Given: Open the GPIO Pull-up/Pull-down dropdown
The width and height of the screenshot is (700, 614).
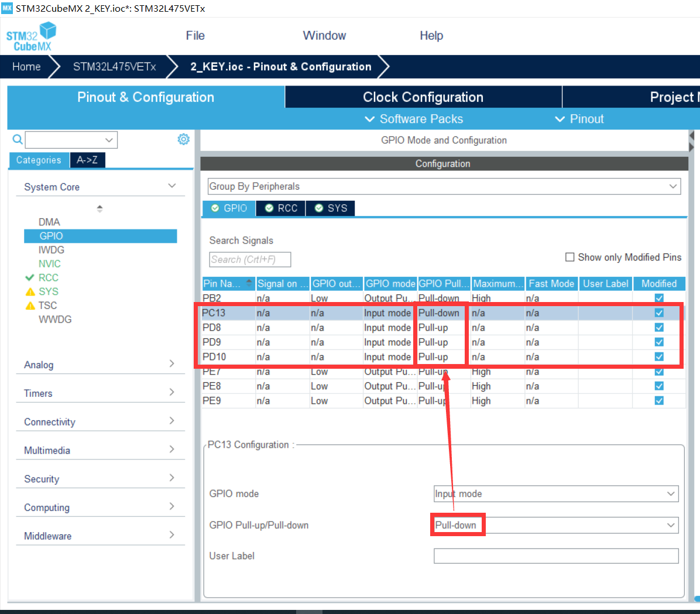Looking at the screenshot, I should click(556, 525).
